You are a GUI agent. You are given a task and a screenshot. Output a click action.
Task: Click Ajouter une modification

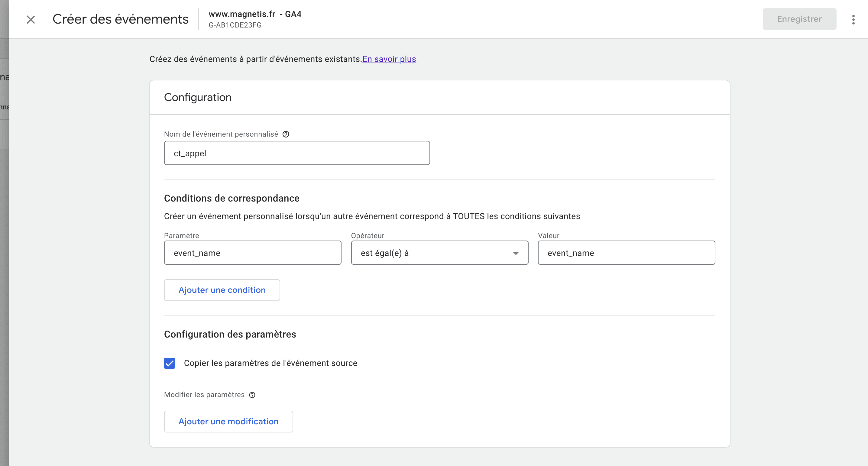228,421
